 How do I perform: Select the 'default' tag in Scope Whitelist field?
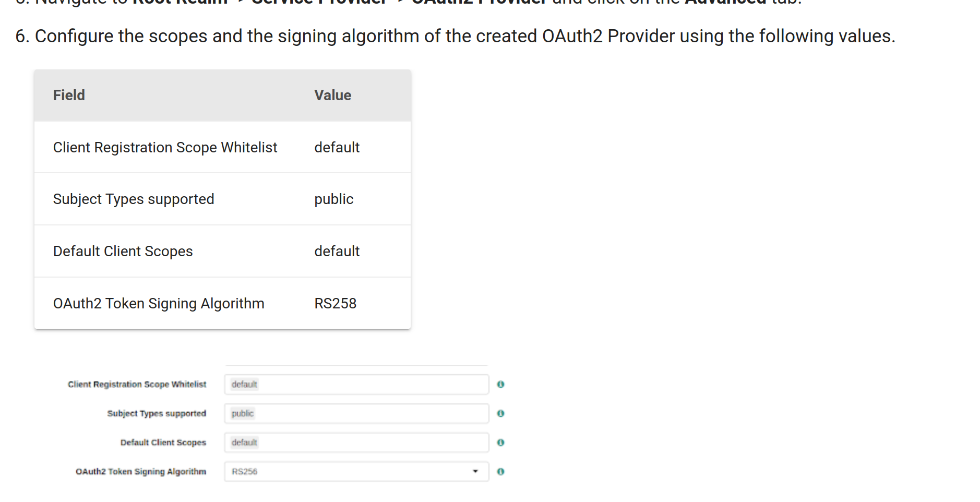[x=244, y=385]
